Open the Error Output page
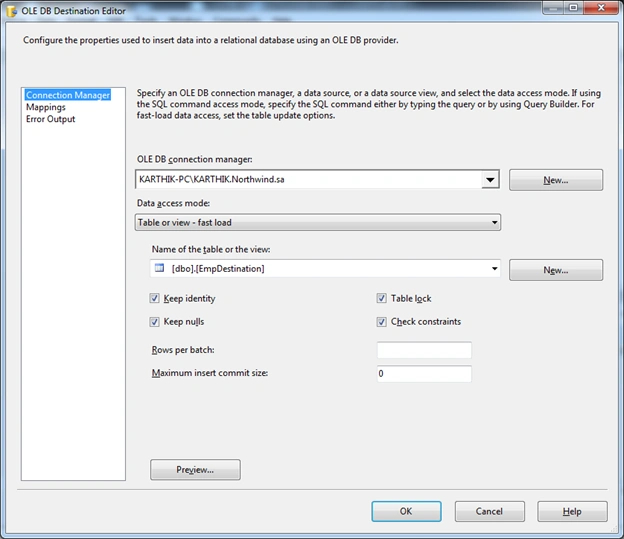The image size is (624, 539). pyautogui.click(x=51, y=119)
